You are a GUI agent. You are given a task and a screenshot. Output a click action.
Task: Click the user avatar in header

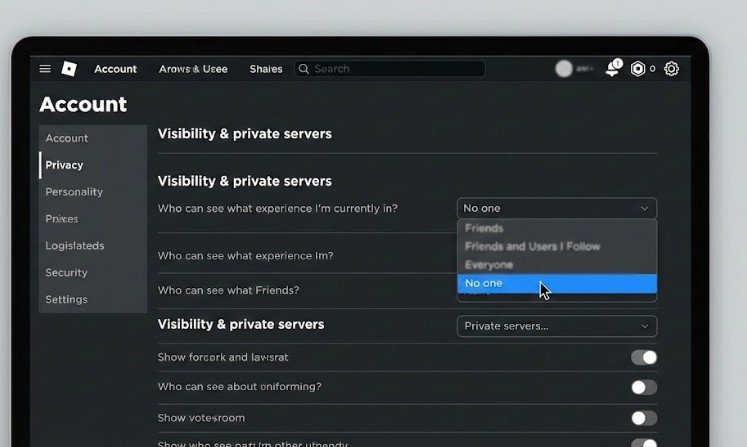point(564,69)
